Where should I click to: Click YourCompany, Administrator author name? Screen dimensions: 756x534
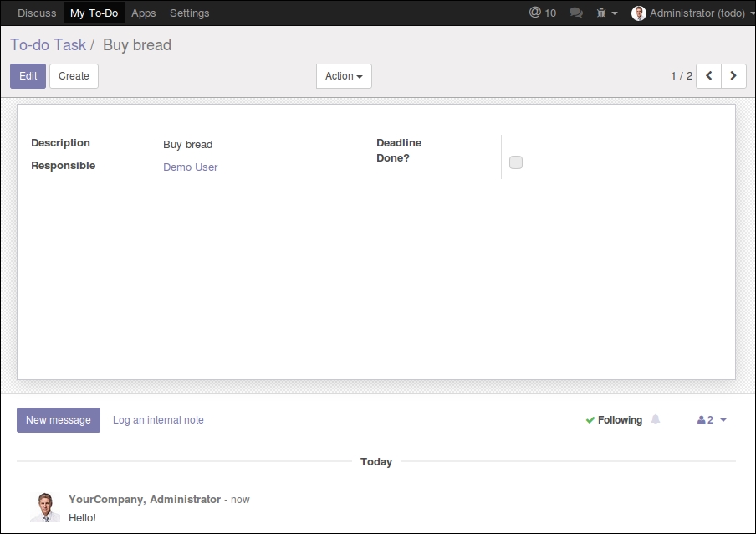[x=145, y=500]
